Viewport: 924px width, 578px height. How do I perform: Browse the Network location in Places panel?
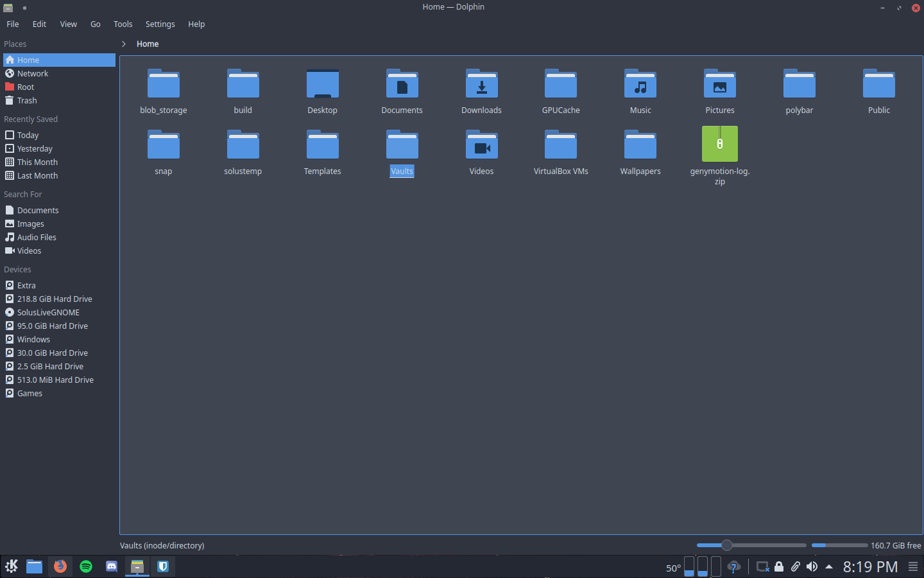click(32, 73)
